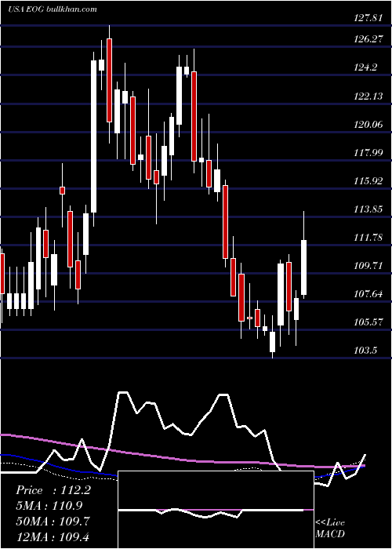The width and height of the screenshot is (392, 549).
Task: Click the last white candlestick on the chart
Action: 304,267
